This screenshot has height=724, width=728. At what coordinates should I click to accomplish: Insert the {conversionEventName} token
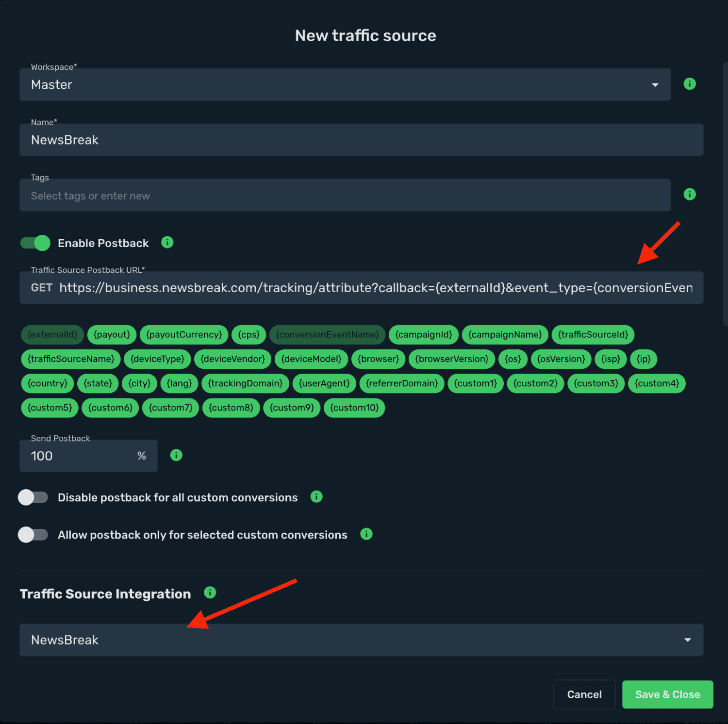(327, 335)
